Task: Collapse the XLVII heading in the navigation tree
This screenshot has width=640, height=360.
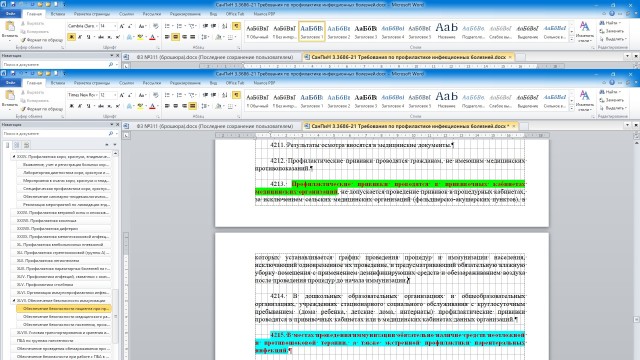Action: [x=14, y=300]
